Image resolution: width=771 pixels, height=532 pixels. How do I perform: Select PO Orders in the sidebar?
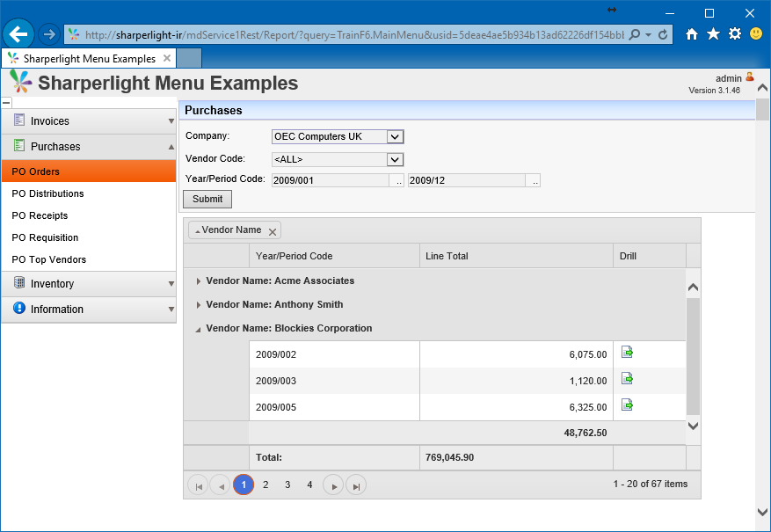point(89,171)
